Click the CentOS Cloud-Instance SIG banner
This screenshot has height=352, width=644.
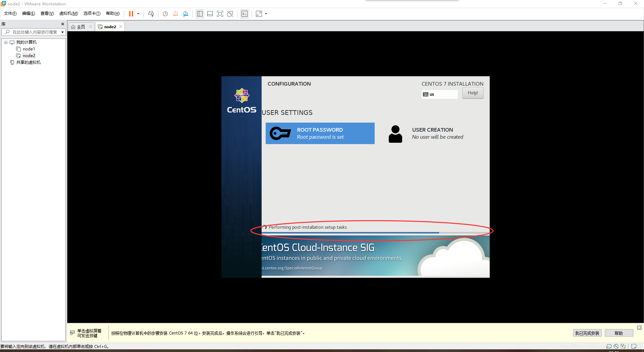coord(375,256)
